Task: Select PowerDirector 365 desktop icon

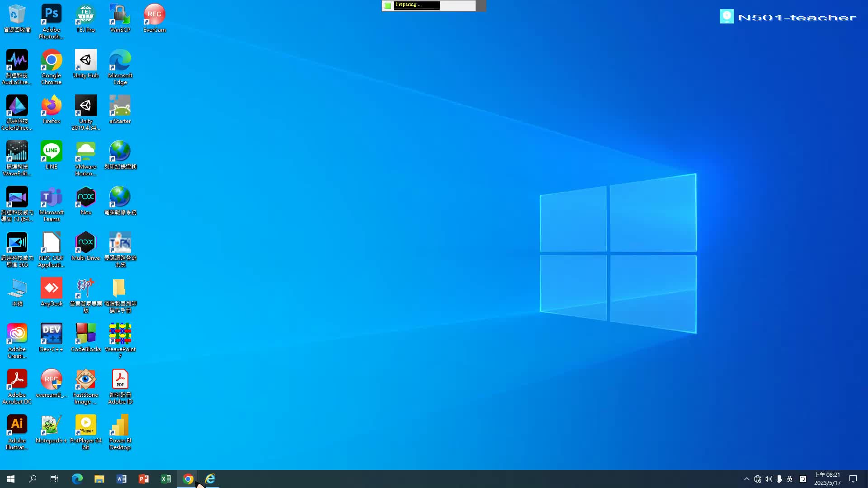Action: click(17, 249)
